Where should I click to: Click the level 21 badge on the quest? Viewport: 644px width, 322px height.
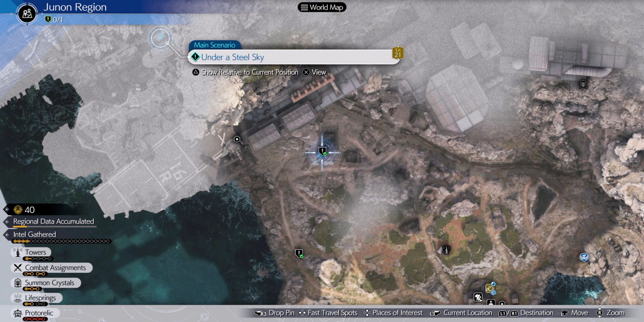(398, 53)
